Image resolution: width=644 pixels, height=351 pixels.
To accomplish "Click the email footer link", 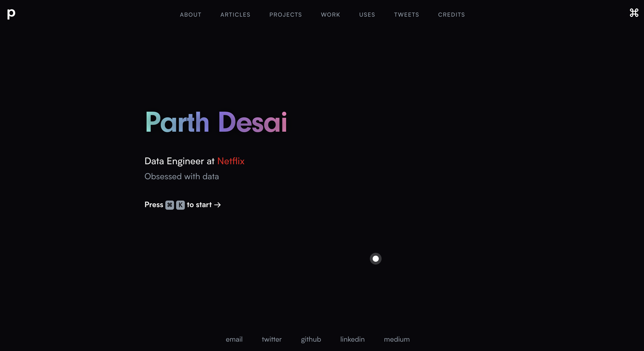I will tap(234, 339).
